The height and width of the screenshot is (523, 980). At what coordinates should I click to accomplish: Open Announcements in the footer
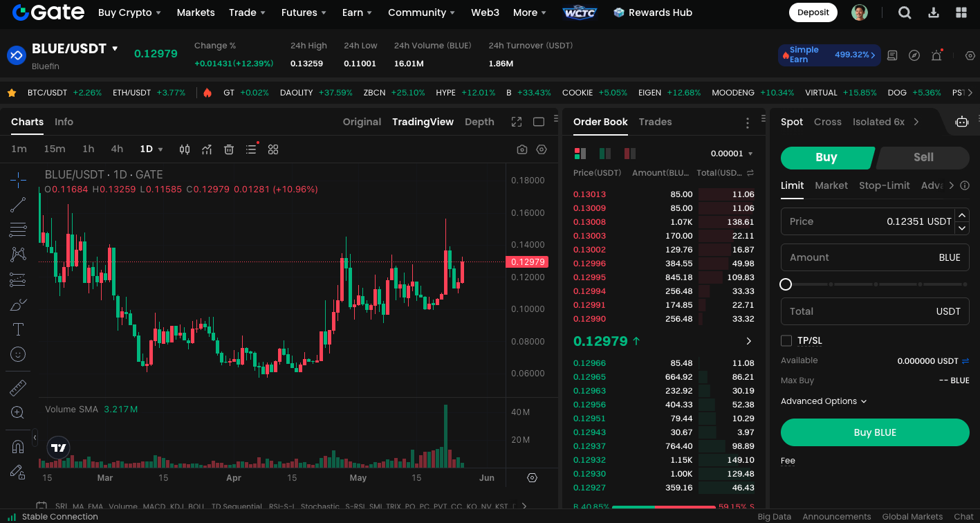click(837, 517)
